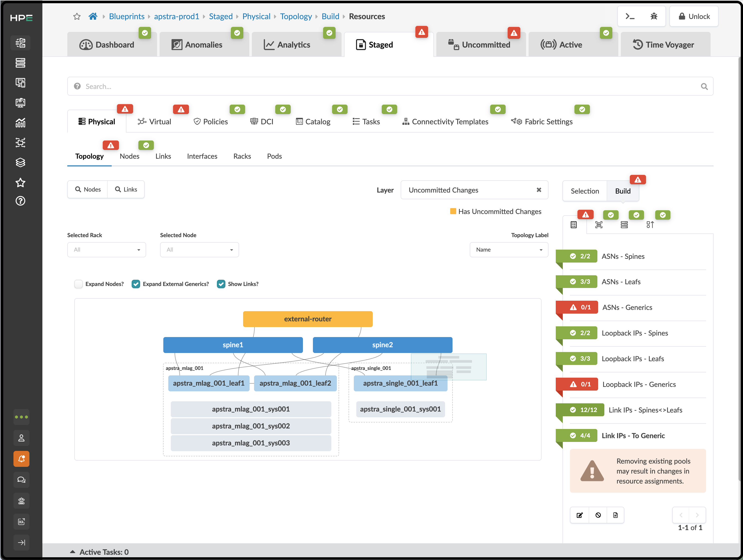Image resolution: width=743 pixels, height=560 pixels.
Task: Go to home via house icon
Action: click(x=93, y=16)
